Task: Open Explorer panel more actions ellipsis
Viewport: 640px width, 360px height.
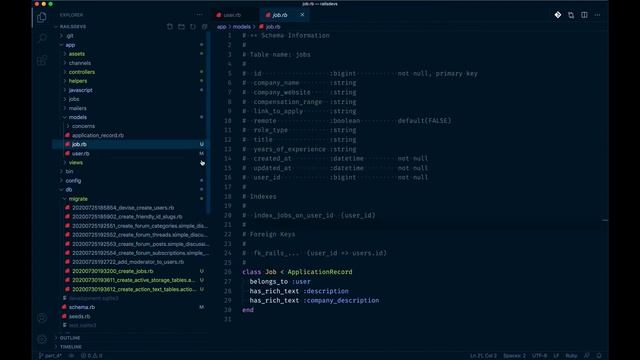Action: [x=199, y=15]
